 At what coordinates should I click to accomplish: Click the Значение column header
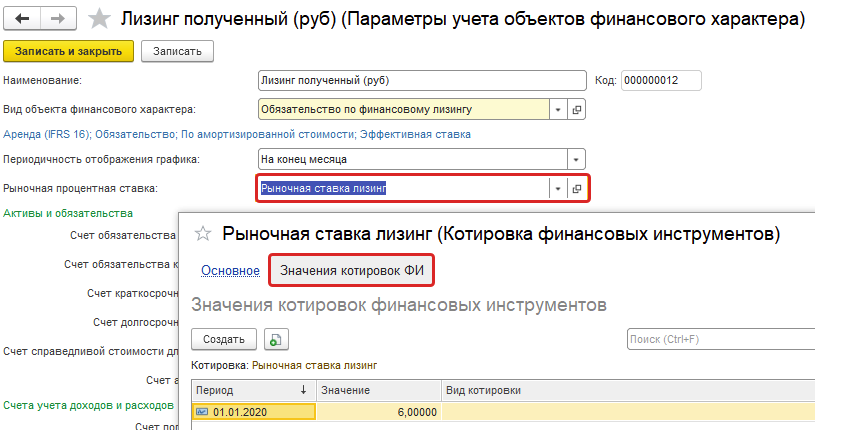[379, 390]
